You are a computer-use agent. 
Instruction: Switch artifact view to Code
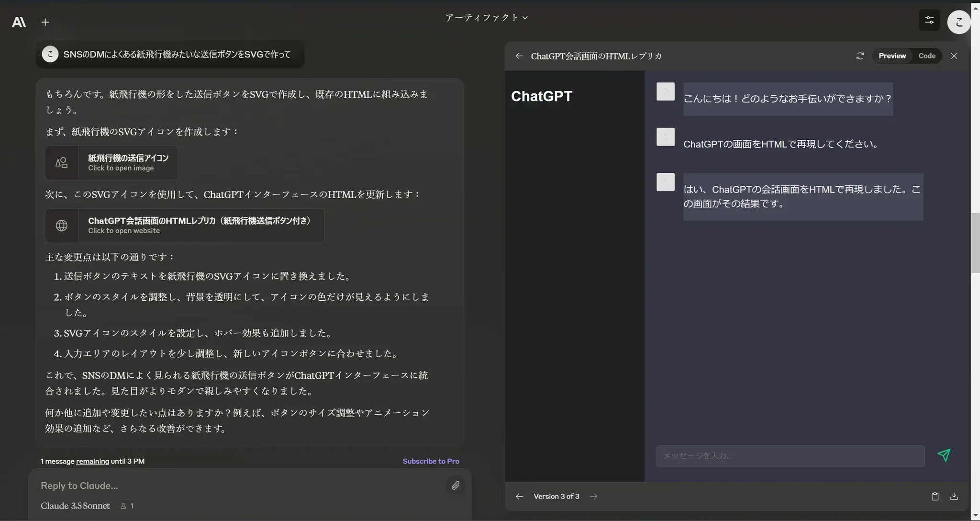[x=926, y=56]
